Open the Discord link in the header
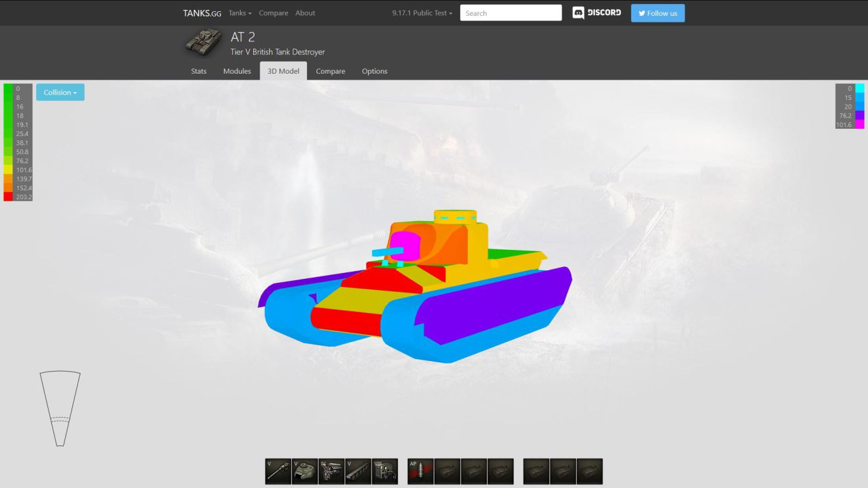Image resolution: width=868 pixels, height=488 pixels. click(x=596, y=13)
